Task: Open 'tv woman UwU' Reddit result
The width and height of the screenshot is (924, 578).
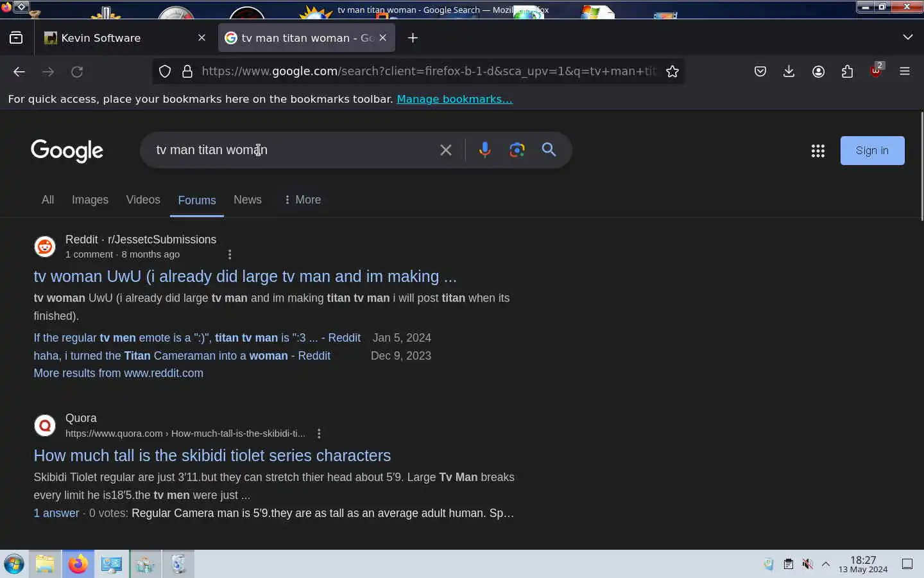Action: [x=245, y=276]
